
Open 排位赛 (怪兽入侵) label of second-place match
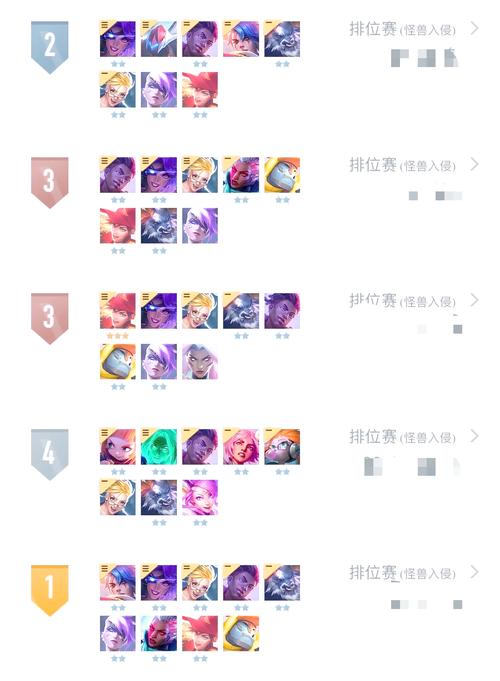[402, 29]
